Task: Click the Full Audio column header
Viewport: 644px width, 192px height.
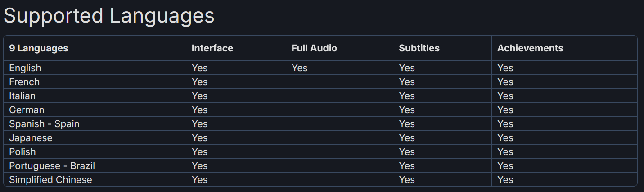Action: 314,48
